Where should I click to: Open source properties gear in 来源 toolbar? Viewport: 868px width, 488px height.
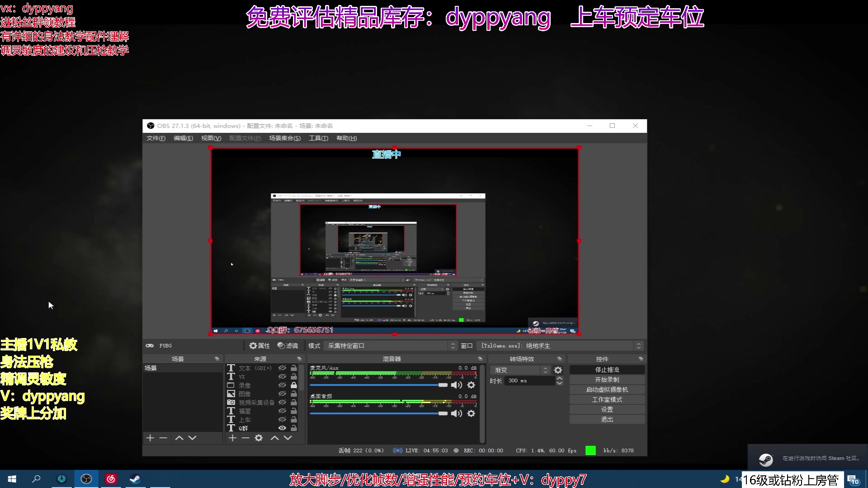pyautogui.click(x=259, y=438)
